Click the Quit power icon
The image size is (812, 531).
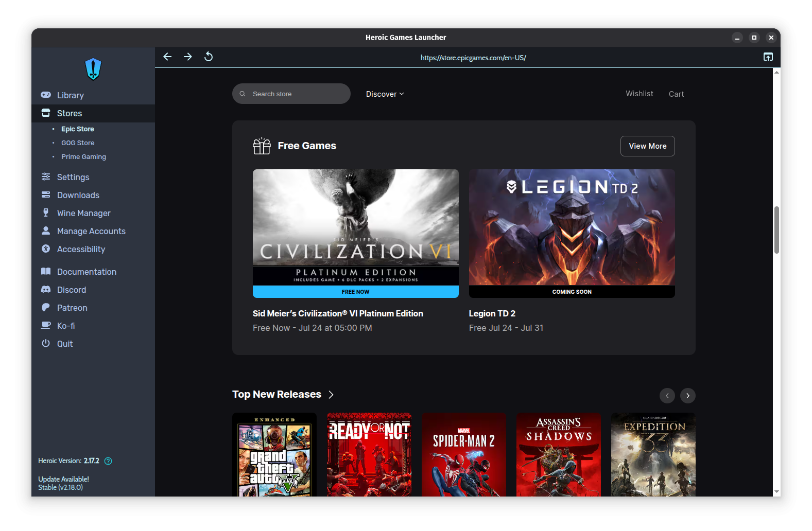click(x=46, y=343)
